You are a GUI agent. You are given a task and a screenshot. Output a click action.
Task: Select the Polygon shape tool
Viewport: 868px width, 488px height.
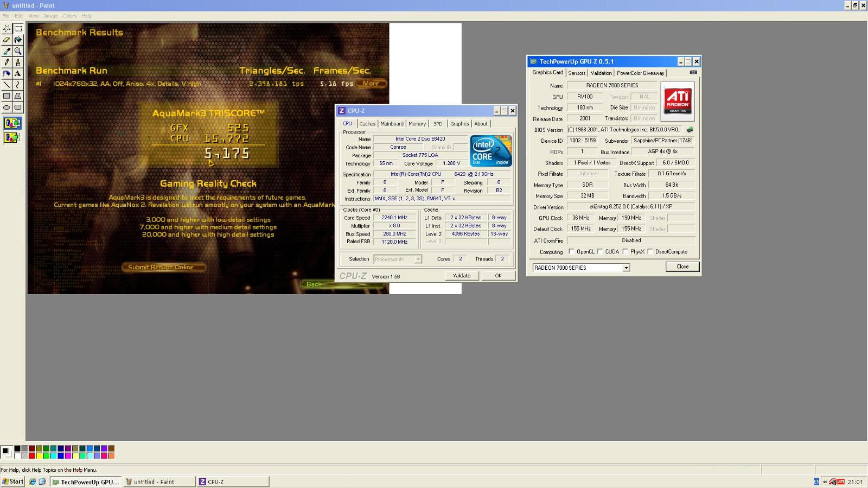18,96
